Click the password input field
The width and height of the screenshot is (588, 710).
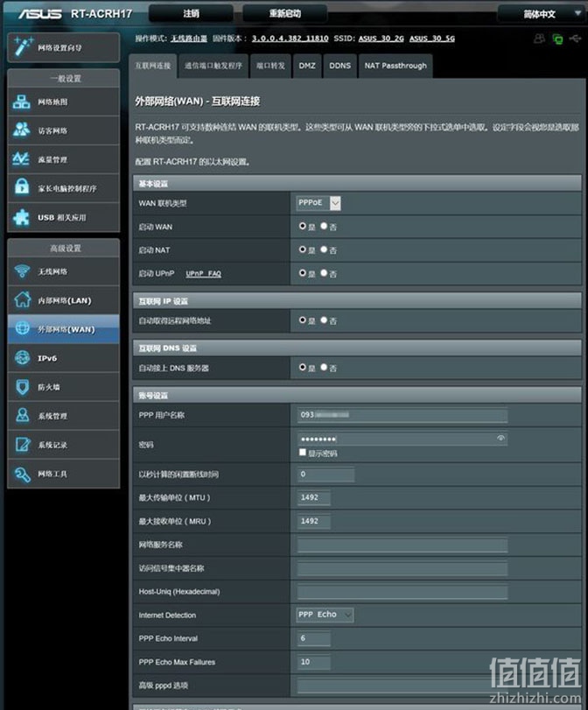pyautogui.click(x=402, y=439)
